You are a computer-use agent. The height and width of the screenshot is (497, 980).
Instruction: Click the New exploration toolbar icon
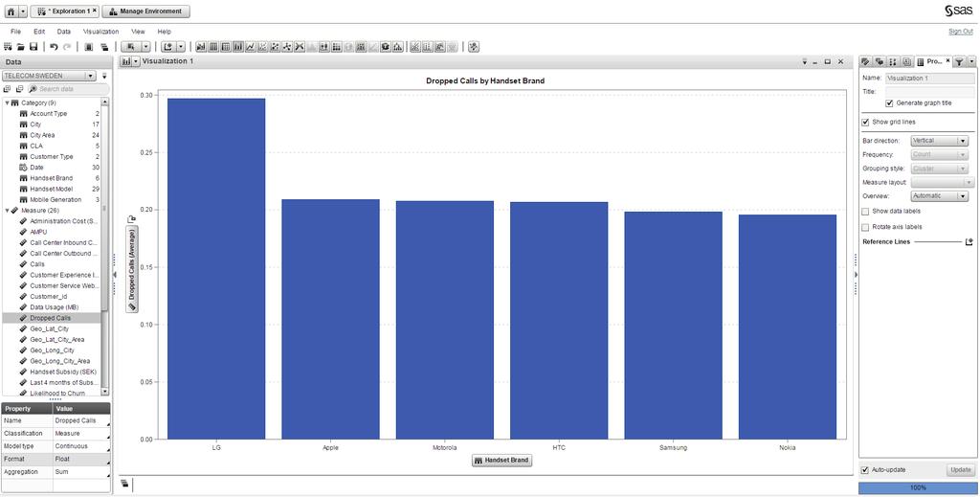[8, 47]
